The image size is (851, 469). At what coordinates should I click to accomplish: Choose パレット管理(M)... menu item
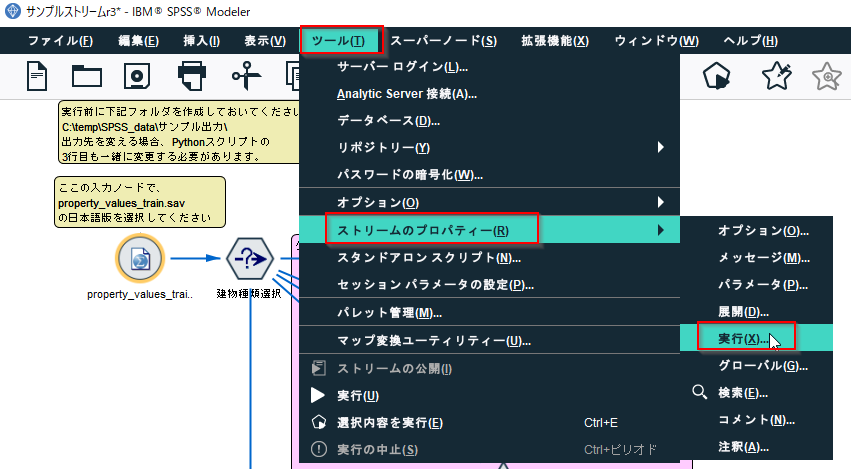point(489,313)
